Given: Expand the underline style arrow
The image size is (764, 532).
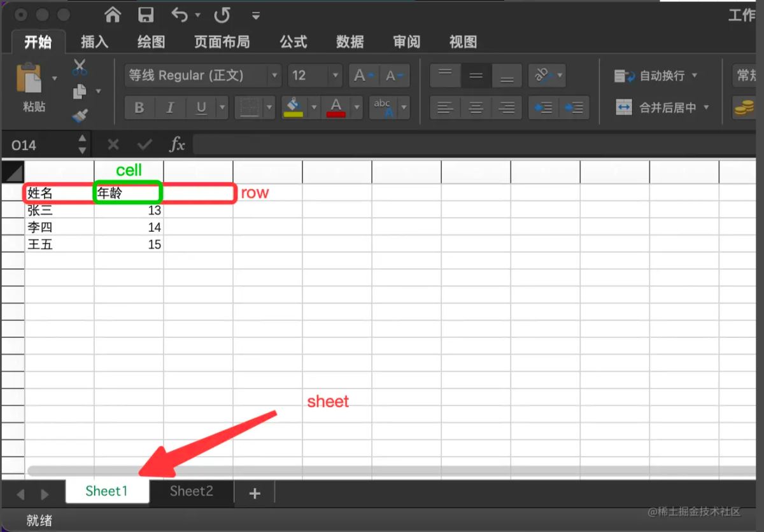Looking at the screenshot, I should [x=222, y=108].
